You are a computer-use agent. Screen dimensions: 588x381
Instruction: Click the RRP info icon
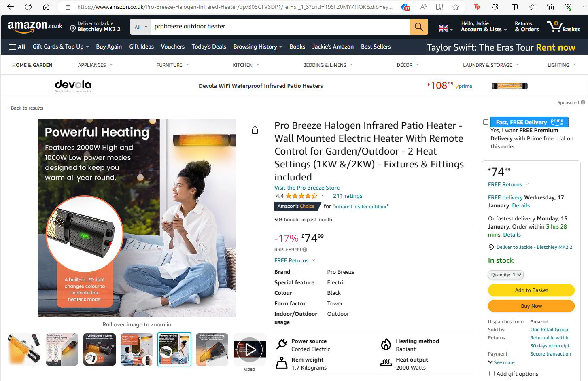(x=305, y=250)
